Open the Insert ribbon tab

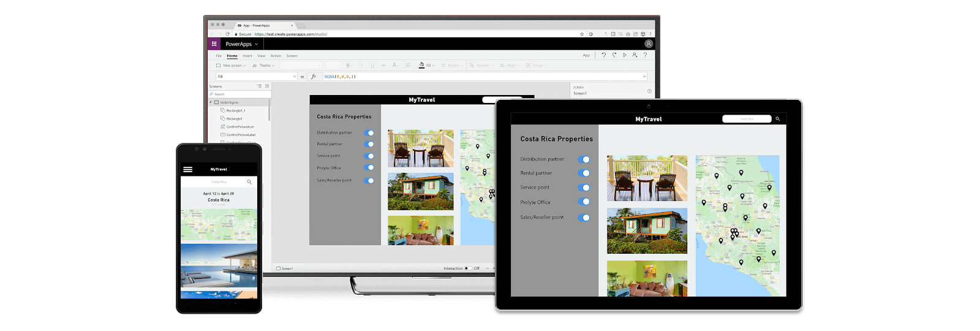click(247, 56)
